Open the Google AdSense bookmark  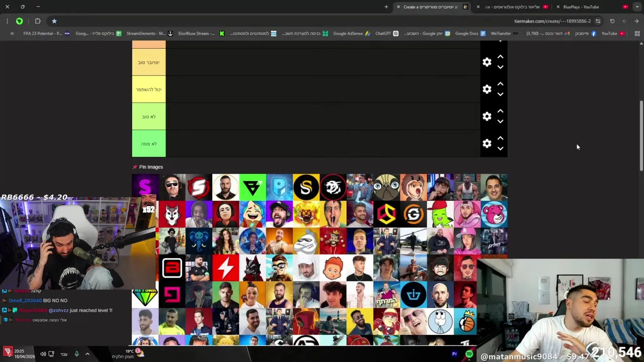click(351, 34)
